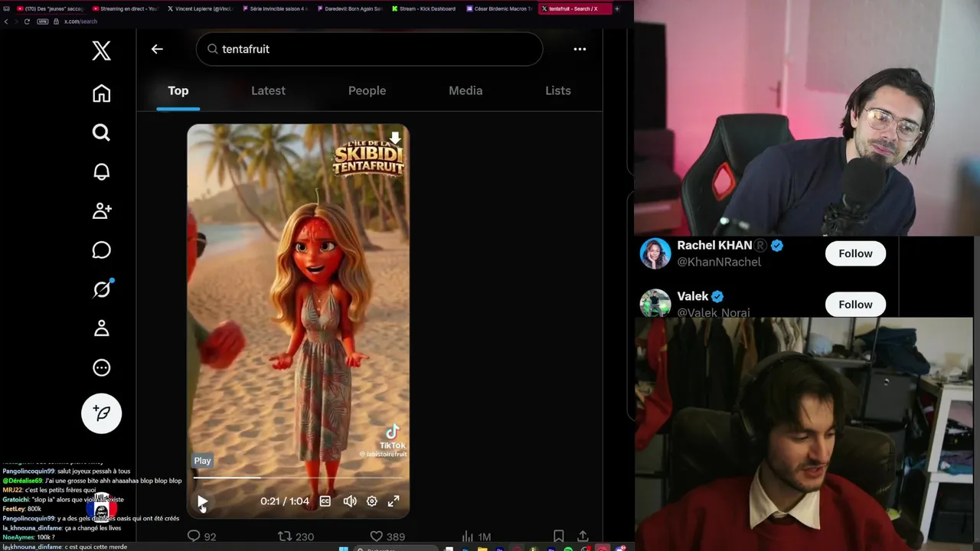Open Profile icon in sidebar

(101, 328)
